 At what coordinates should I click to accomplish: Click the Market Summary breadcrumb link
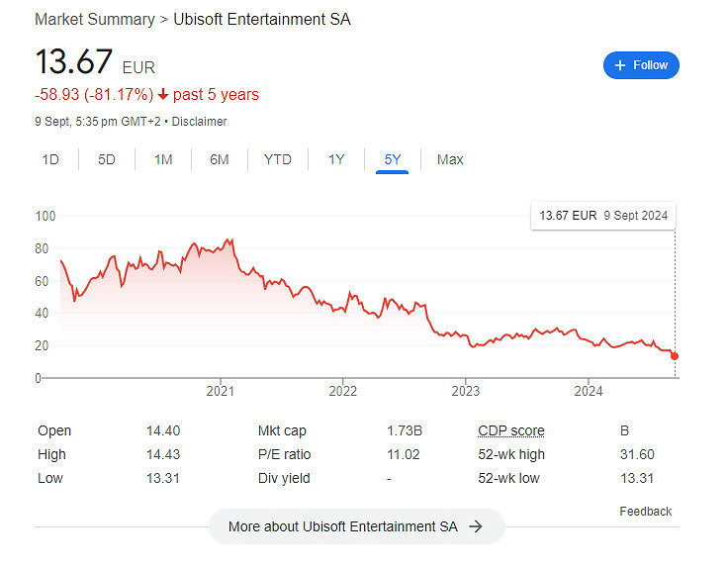[95, 20]
